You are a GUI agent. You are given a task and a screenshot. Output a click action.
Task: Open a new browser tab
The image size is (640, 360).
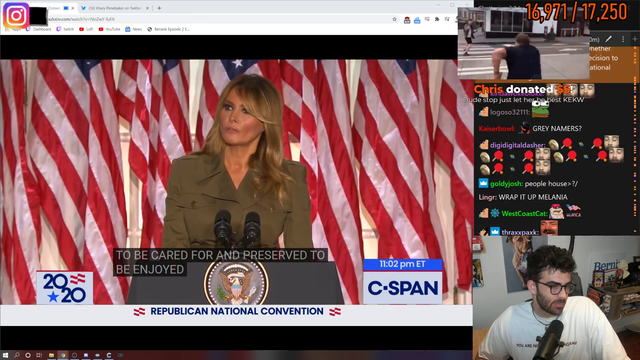(x=159, y=8)
